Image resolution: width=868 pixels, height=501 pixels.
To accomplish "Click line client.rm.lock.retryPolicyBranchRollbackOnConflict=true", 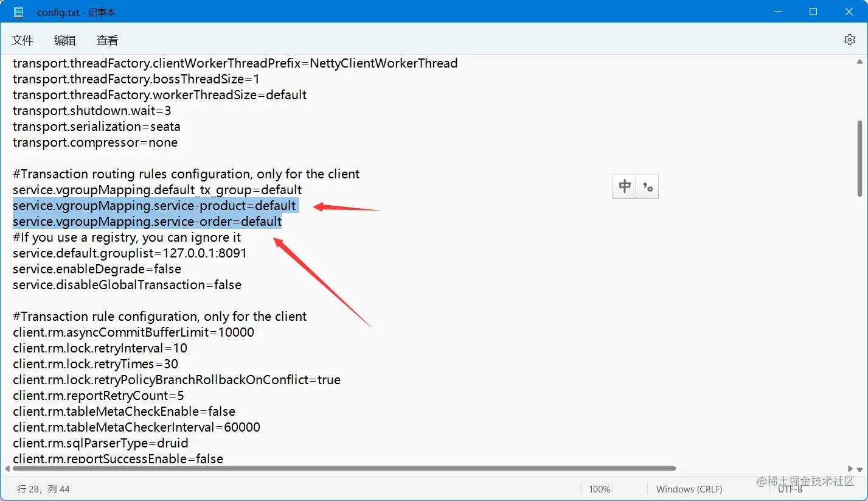I will pos(177,380).
